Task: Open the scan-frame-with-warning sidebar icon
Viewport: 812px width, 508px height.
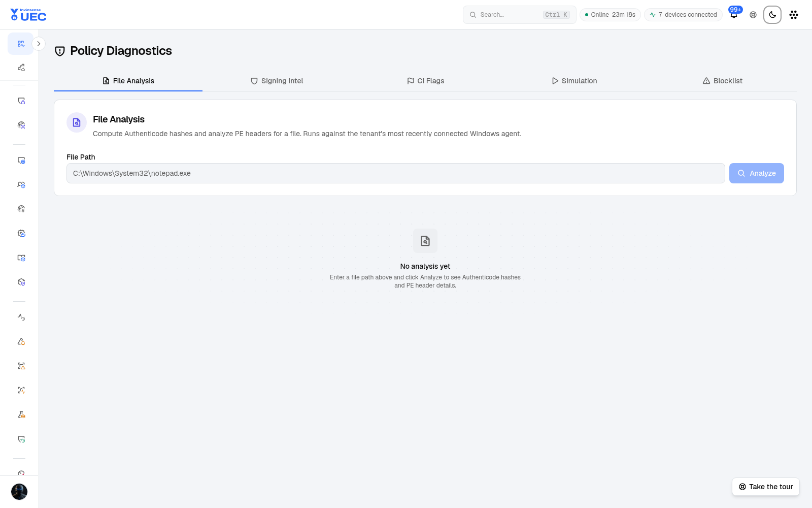Action: [21, 366]
